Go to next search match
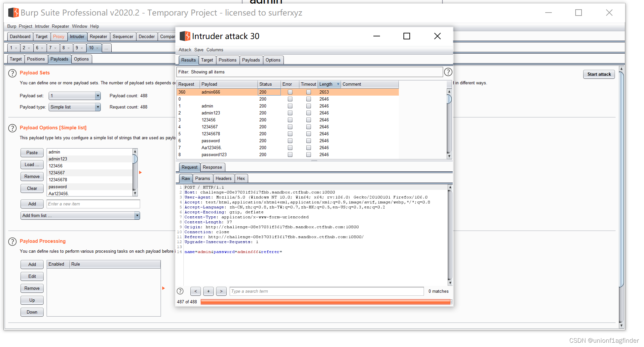 [221, 291]
